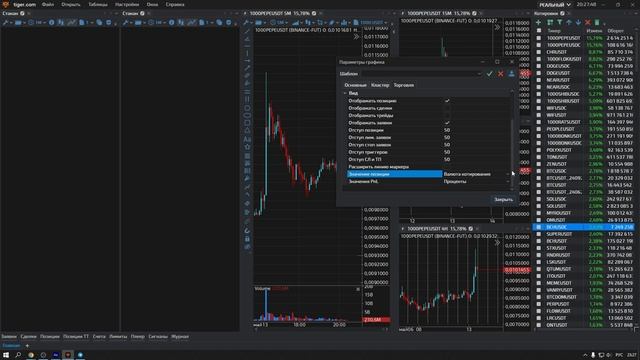
Task: Toggle select-all checkbox in Котировки header
Action: coord(539,31)
